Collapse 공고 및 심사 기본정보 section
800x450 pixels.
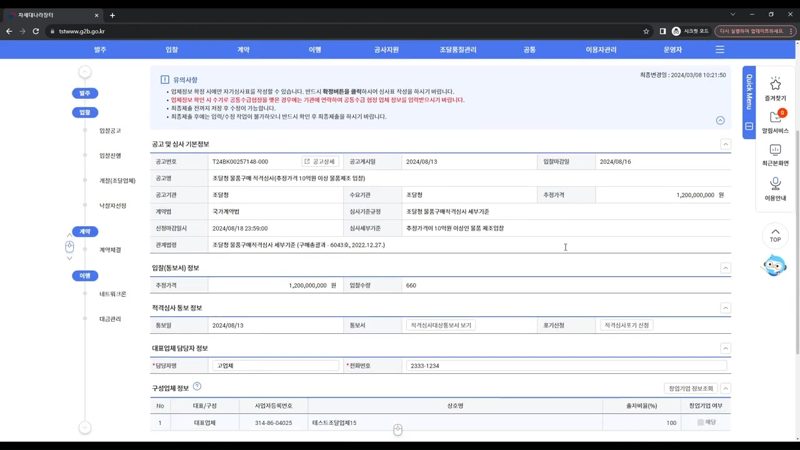point(725,144)
